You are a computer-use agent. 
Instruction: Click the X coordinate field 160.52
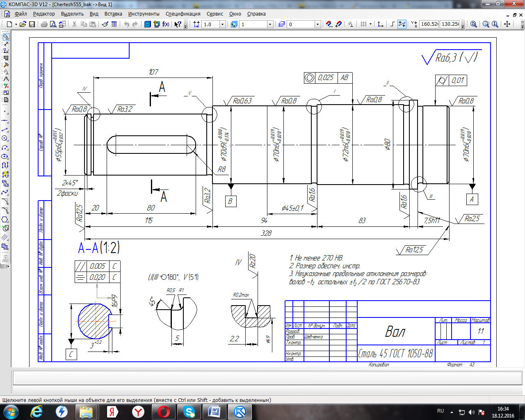[x=429, y=24]
